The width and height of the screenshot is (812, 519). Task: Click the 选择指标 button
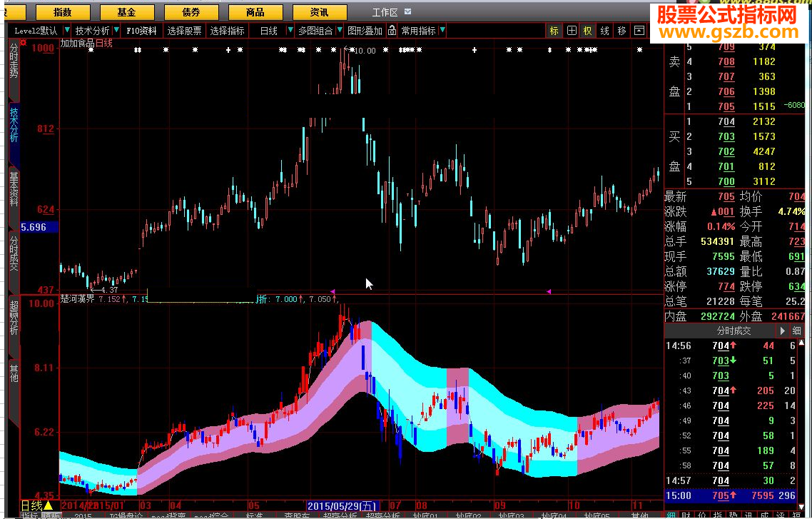tap(228, 31)
